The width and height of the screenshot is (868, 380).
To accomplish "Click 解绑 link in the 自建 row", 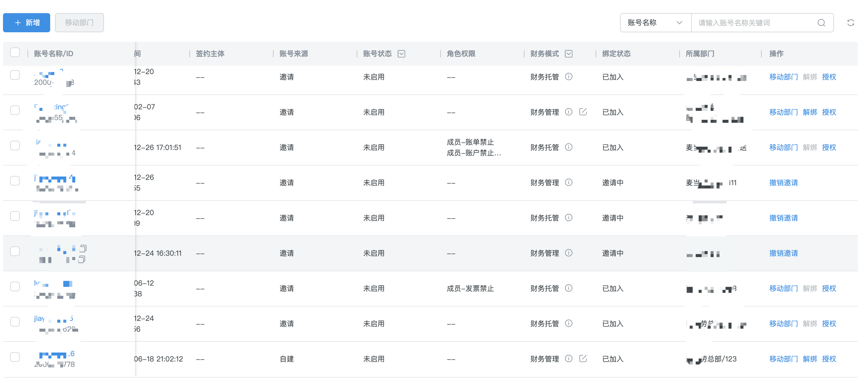I will [809, 359].
